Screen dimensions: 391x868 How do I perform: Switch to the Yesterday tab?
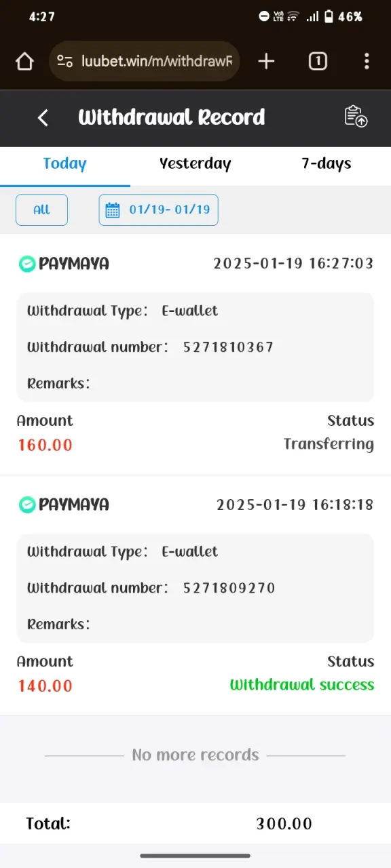click(195, 164)
